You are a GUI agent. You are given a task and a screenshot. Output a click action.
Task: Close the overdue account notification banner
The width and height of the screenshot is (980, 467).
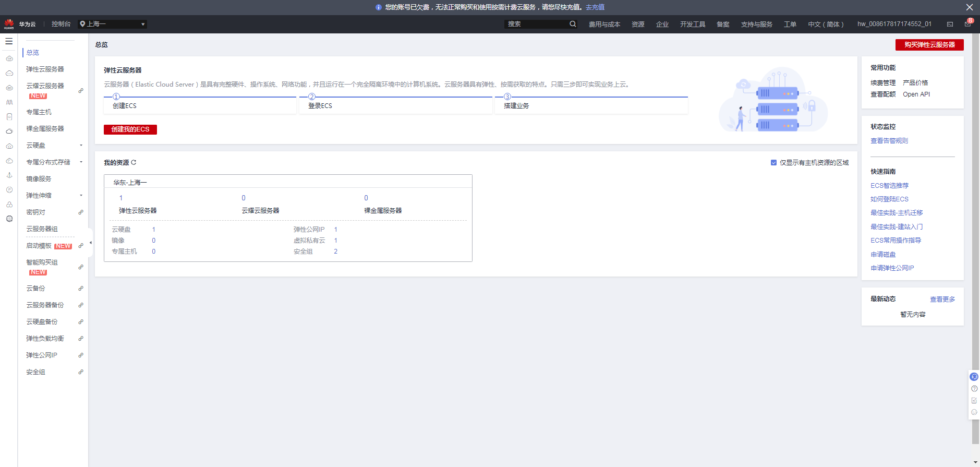point(970,7)
